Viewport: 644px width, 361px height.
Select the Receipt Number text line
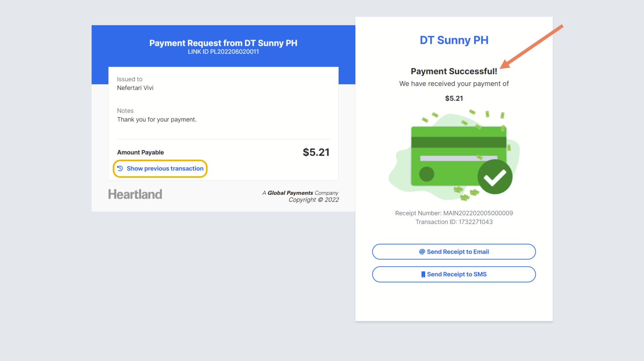(x=454, y=213)
